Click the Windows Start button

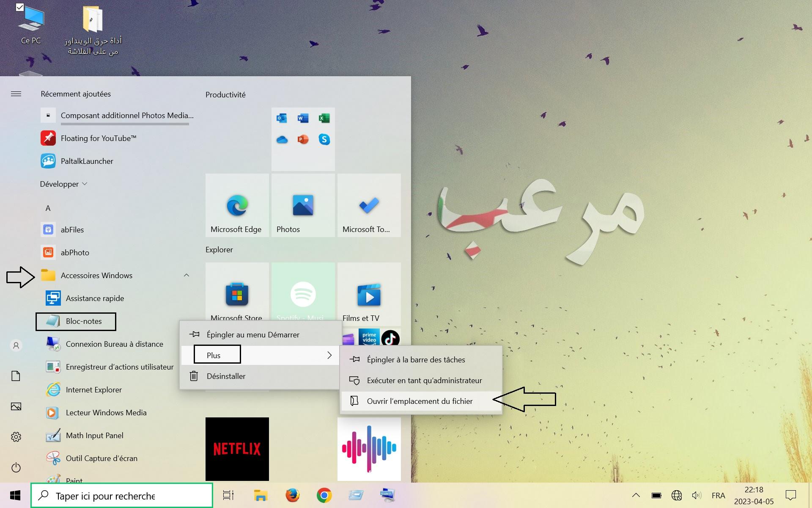point(15,495)
